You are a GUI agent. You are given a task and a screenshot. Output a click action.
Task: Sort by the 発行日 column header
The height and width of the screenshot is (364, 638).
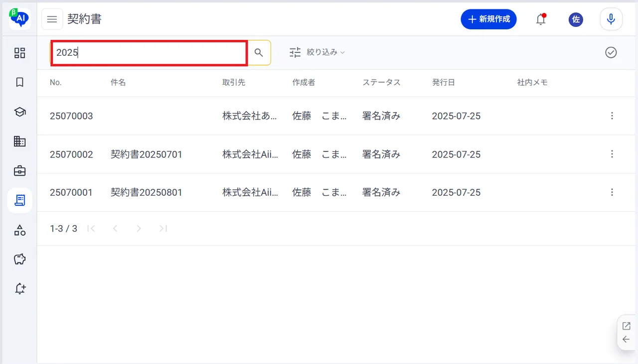[444, 83]
